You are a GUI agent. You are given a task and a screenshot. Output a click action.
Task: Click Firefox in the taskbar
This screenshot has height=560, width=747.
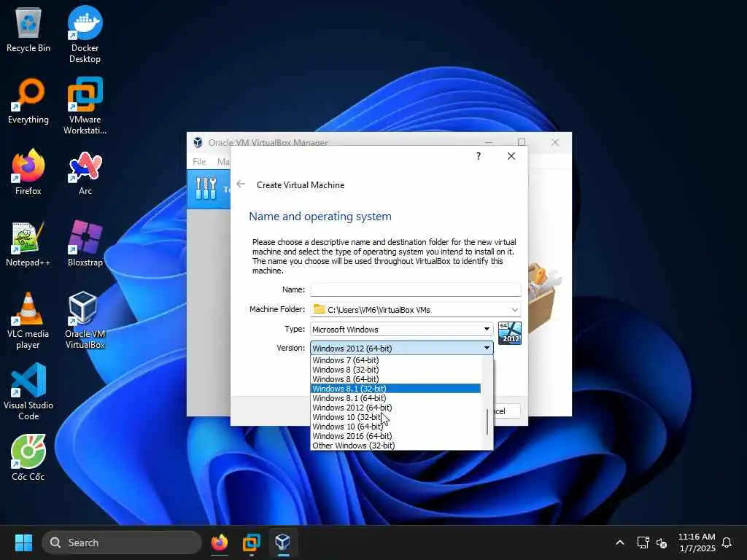coord(219,542)
